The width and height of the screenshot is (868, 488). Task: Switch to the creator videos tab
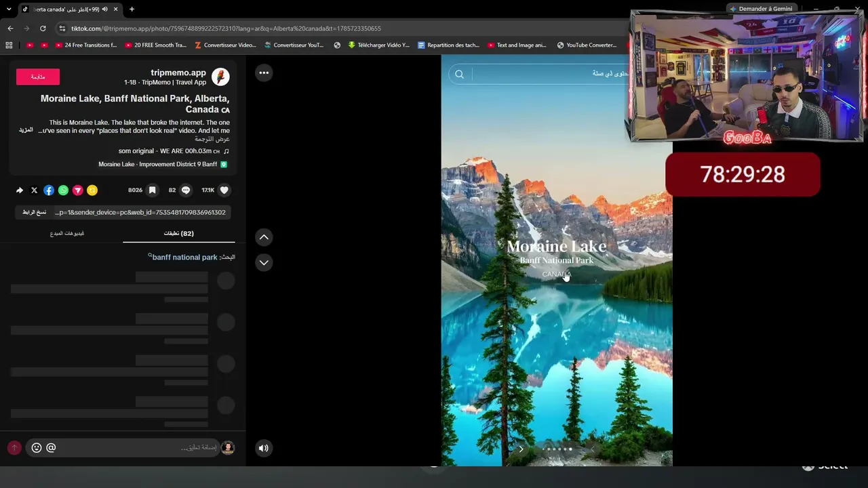point(67,233)
